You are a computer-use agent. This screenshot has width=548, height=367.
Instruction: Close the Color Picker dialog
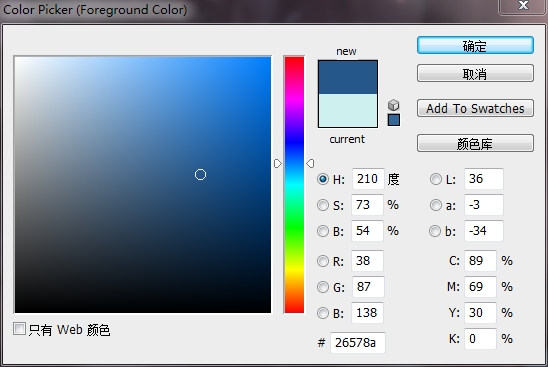pyautogui.click(x=523, y=6)
